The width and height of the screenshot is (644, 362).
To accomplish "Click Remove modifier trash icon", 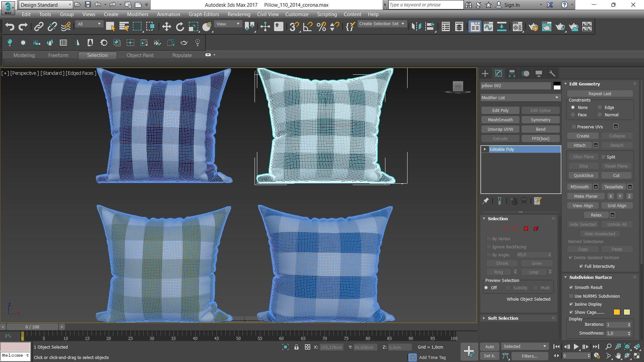I will (x=524, y=201).
